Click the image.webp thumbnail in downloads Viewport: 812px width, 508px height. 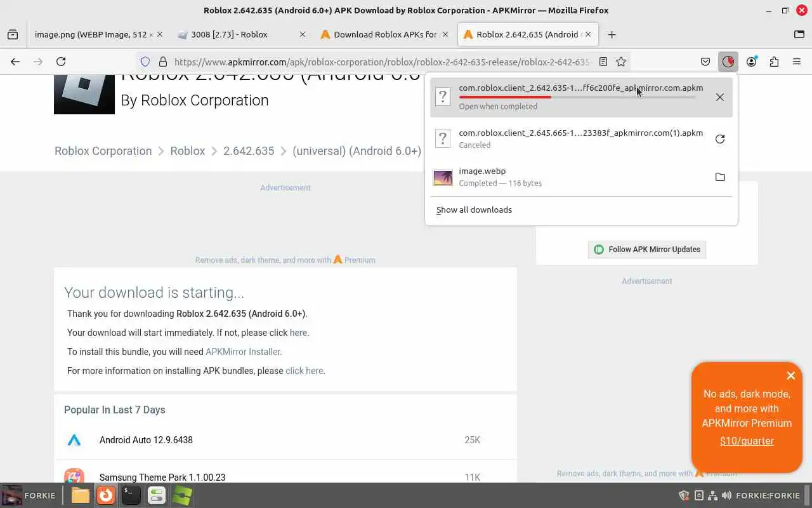[443, 177]
